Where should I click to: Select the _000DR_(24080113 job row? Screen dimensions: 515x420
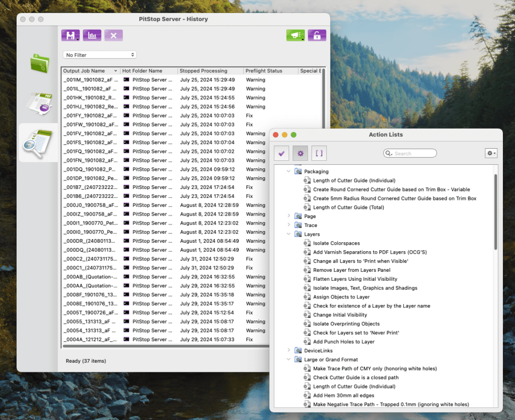tap(166, 241)
